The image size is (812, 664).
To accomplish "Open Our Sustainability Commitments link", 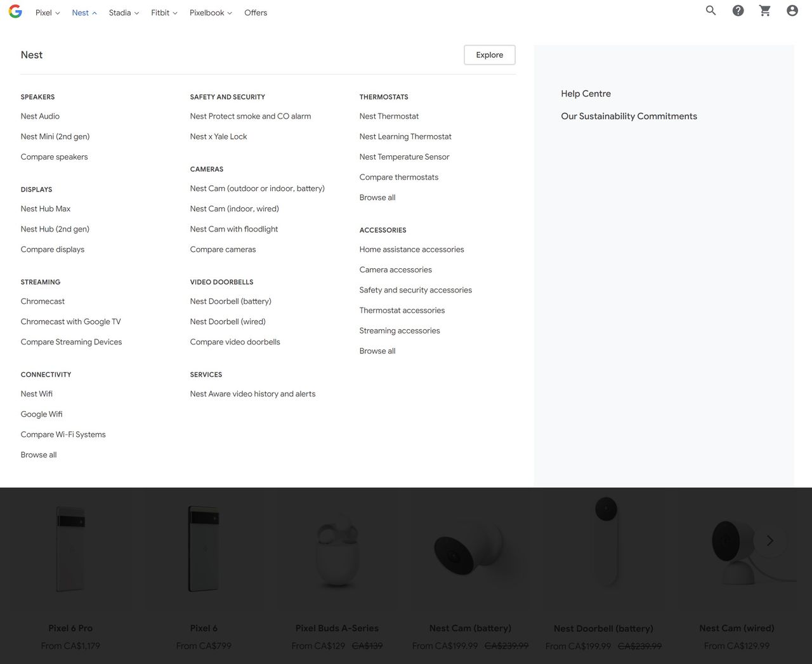I will click(629, 116).
